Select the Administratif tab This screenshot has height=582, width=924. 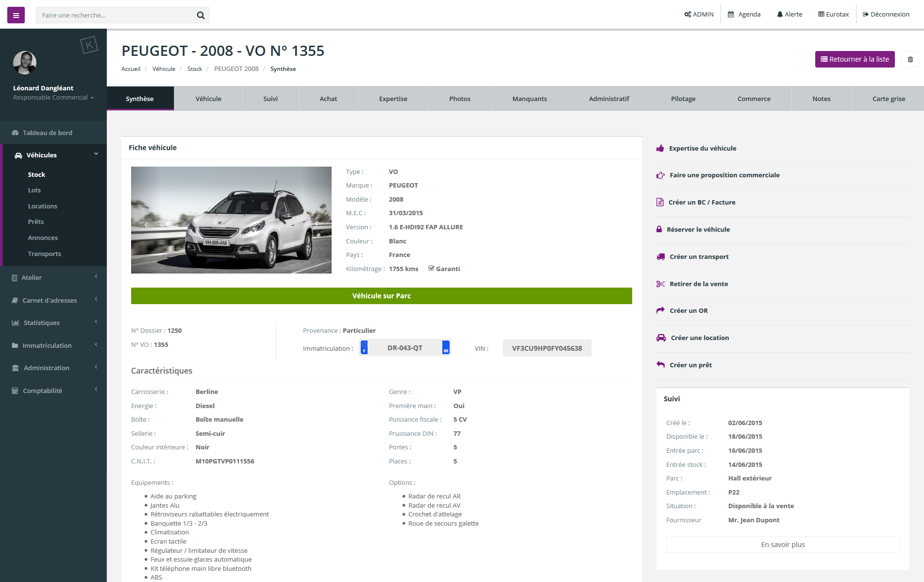coord(609,99)
